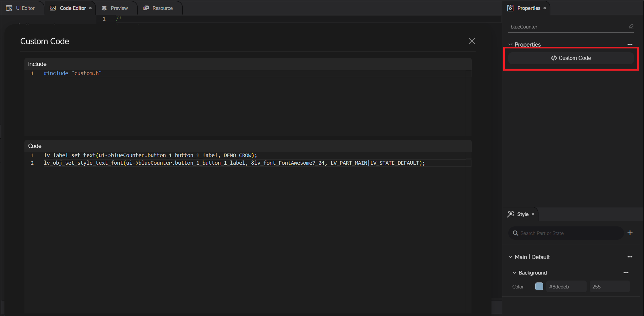Click the #8dcdeb hex color field
This screenshot has width=644, height=316.
point(566,287)
